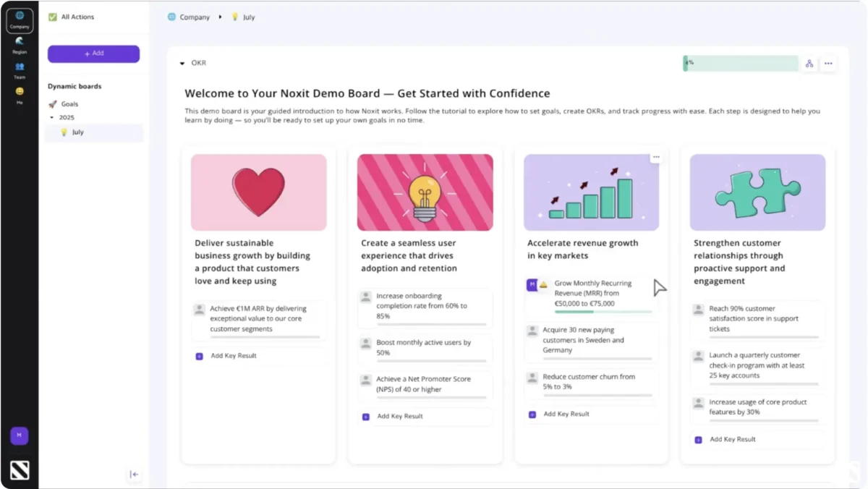Collapse the 2025 tree node
Viewport: 868px width, 489px height.
pyautogui.click(x=51, y=117)
